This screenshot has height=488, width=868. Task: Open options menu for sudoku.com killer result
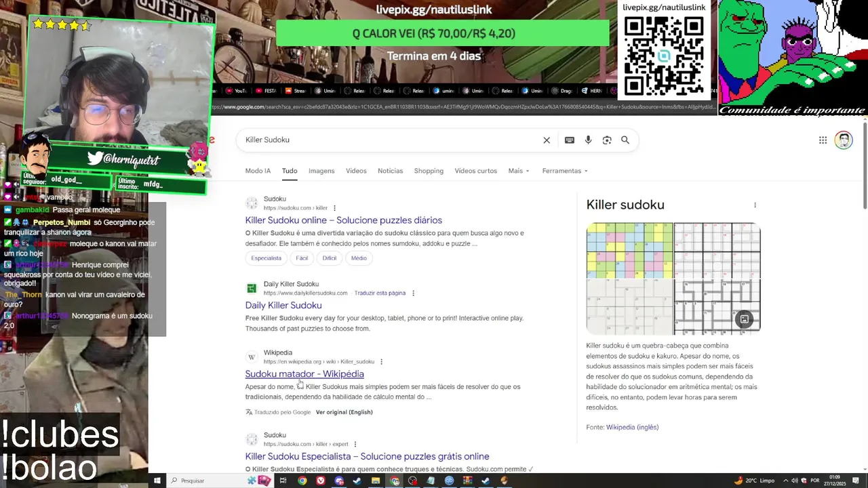click(x=334, y=208)
